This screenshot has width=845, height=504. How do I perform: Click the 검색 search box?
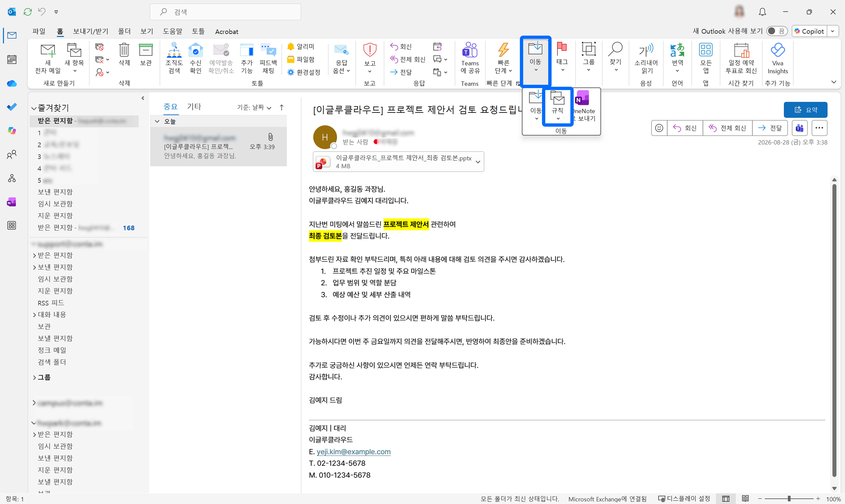(x=225, y=12)
